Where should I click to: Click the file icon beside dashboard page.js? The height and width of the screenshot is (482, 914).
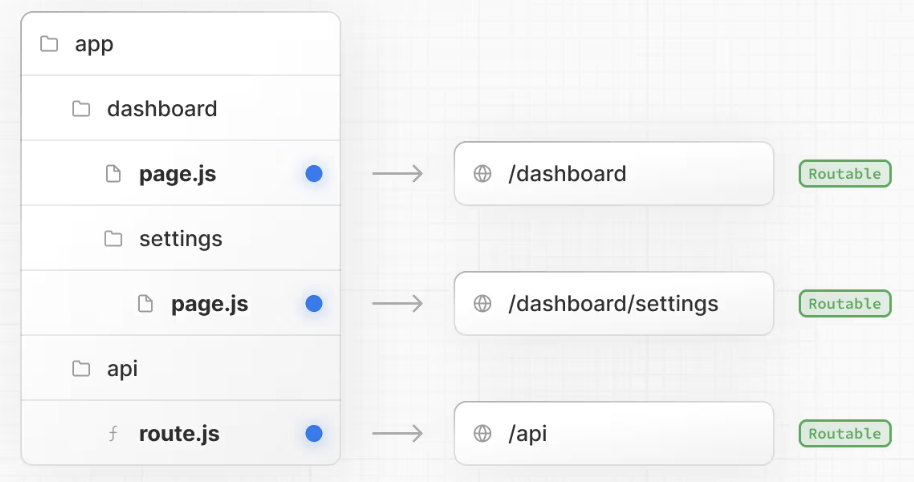(113, 174)
